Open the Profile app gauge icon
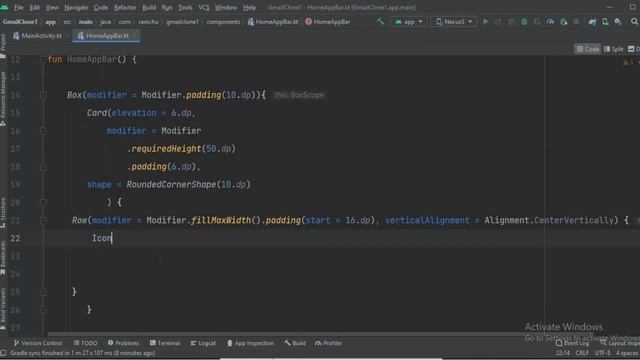Screen dimensions: 640x360 (550, 22)
